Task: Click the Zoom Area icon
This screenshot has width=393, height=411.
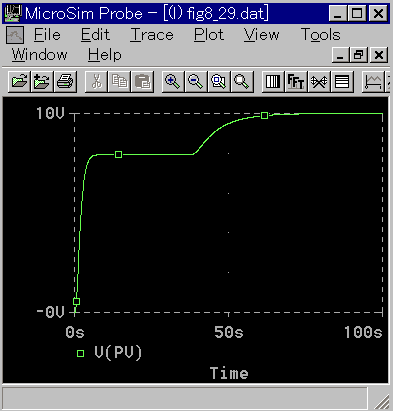Action: click(x=219, y=81)
